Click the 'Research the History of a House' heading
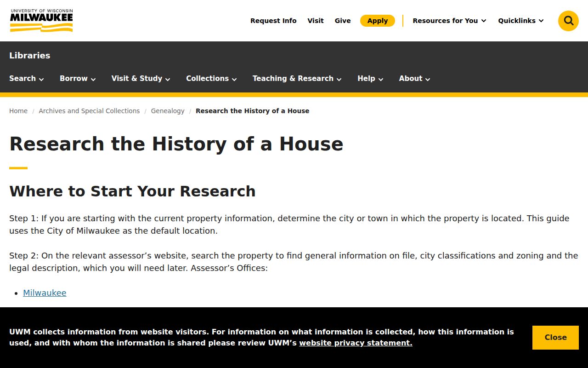The height and width of the screenshot is (368, 588). click(x=176, y=144)
